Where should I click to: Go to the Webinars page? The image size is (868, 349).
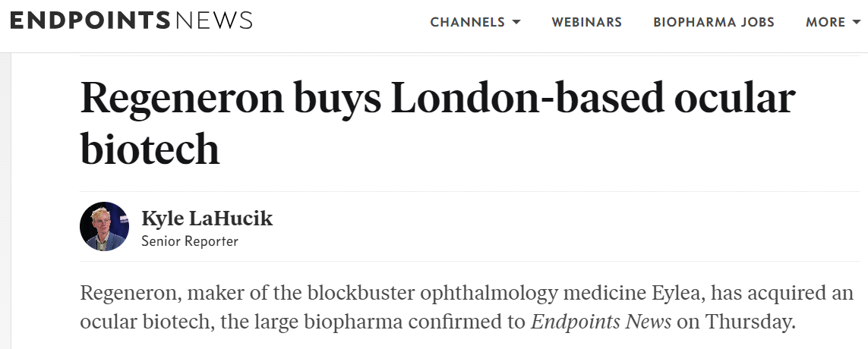[x=586, y=22]
